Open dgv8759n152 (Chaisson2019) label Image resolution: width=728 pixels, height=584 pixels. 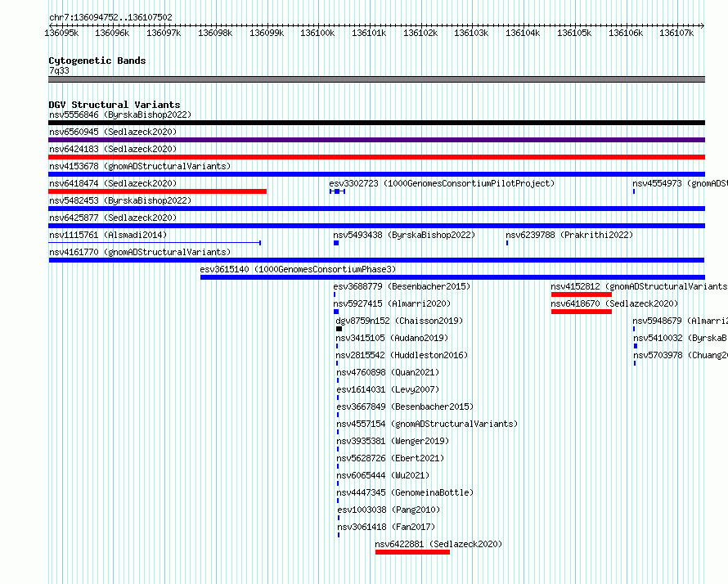(x=399, y=321)
